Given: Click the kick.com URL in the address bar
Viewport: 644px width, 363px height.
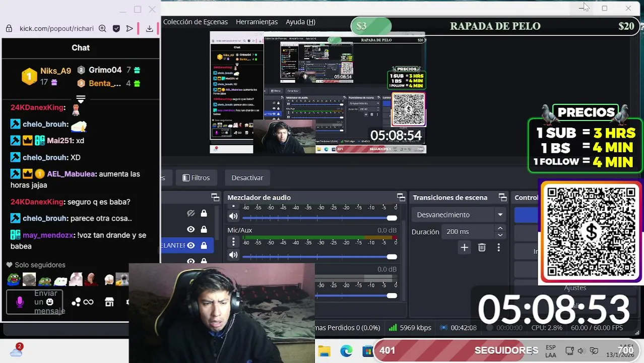Looking at the screenshot, I should [56, 29].
